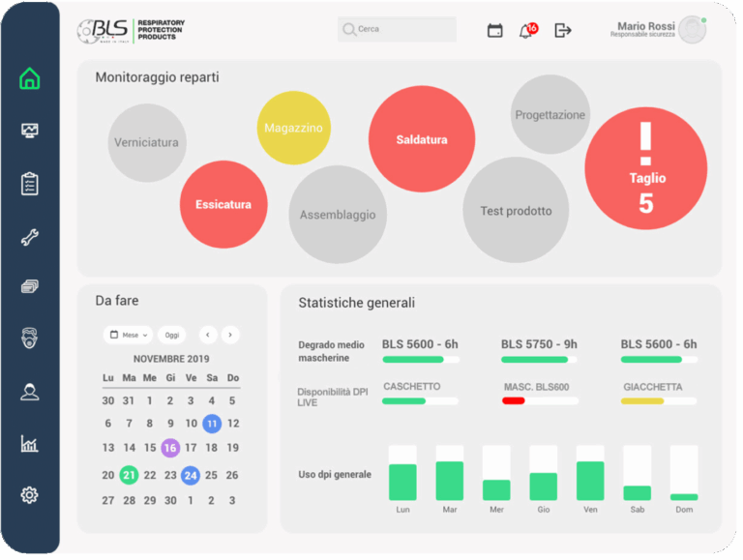Click the Dom usage bar
Image resolution: width=743 pixels, height=560 pixels.
[x=684, y=473]
